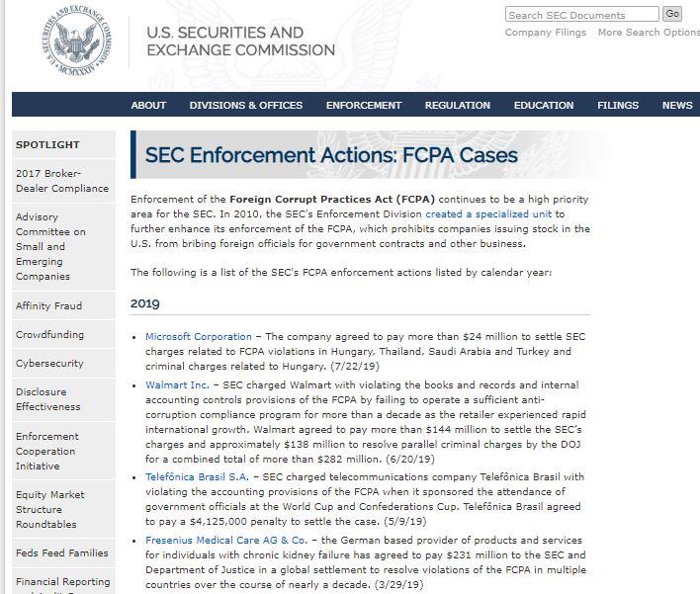The height and width of the screenshot is (594, 700).
Task: Open More Search Options link
Action: tap(649, 33)
